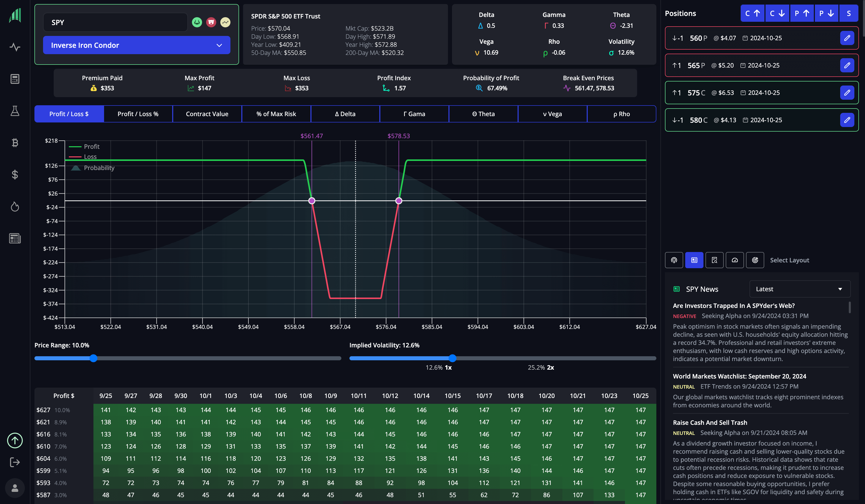
Task: Click the $627 10.0% row label
Action: (53, 410)
